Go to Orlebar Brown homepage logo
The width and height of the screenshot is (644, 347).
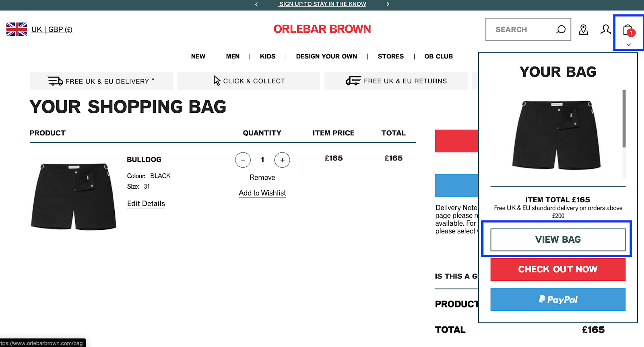point(322,29)
